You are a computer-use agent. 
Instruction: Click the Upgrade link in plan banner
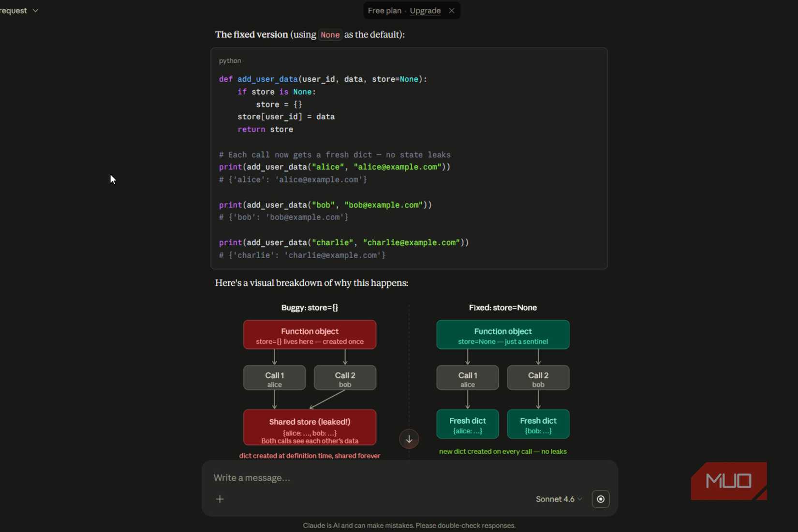425,11
